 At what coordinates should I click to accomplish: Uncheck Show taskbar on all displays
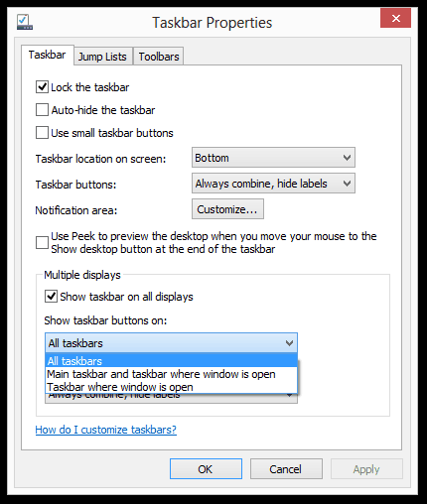51,297
